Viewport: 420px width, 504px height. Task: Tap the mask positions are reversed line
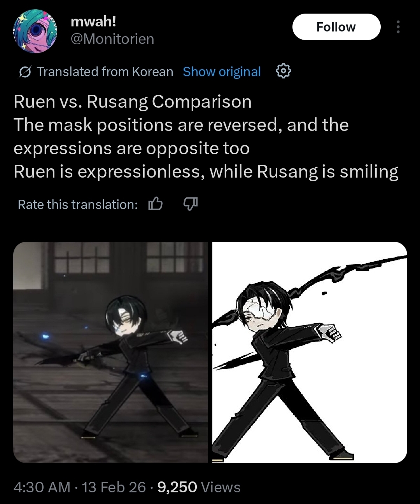coord(181,125)
